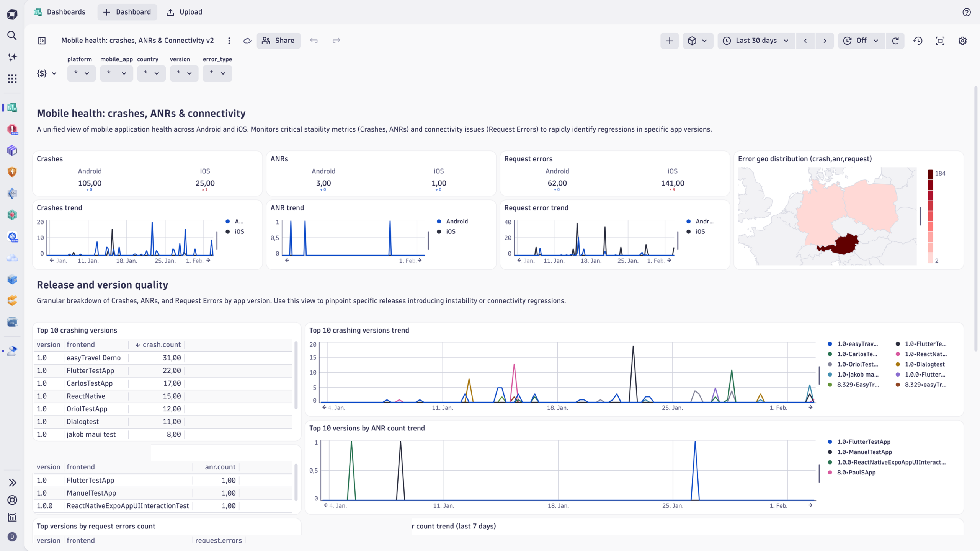
Task: Click the refresh dashboard icon
Action: coord(895,41)
